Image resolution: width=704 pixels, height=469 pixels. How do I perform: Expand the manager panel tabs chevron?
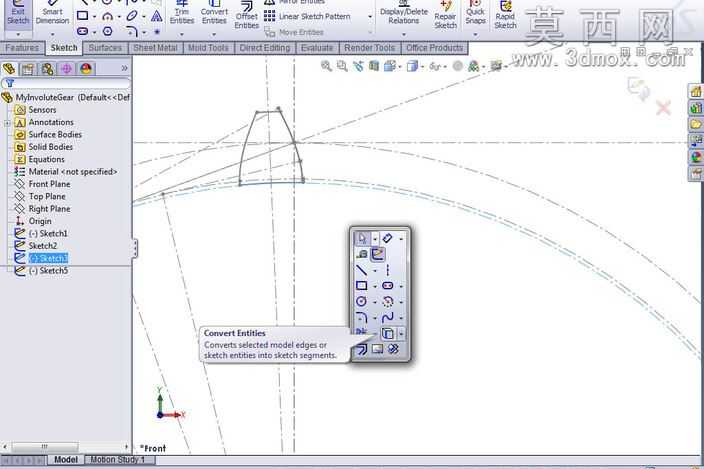tap(124, 68)
